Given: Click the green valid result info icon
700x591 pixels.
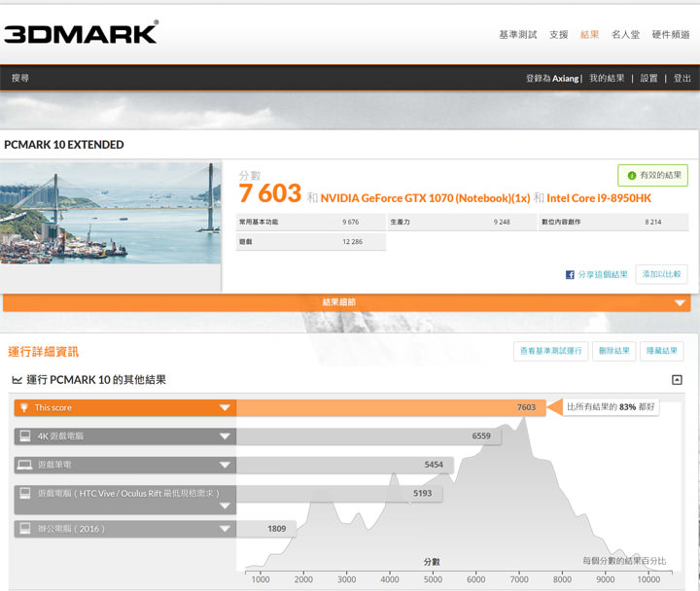Looking at the screenshot, I should coord(632,175).
